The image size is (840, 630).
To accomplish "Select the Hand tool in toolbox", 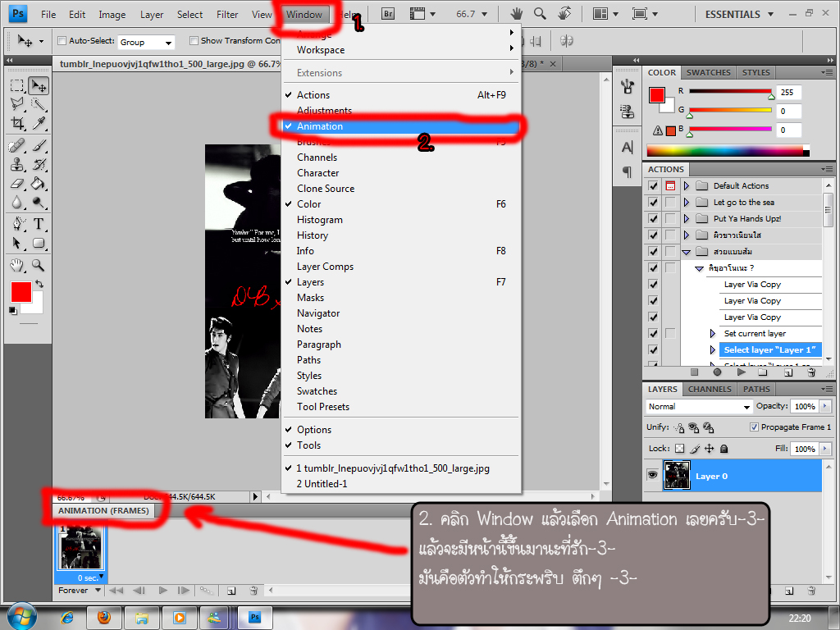I will [x=18, y=265].
